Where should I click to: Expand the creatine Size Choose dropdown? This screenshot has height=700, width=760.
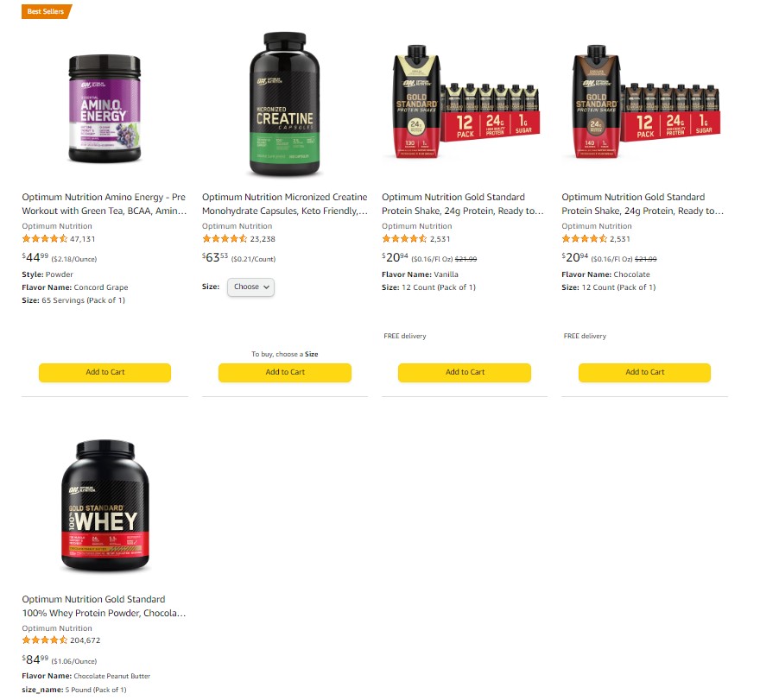250,287
